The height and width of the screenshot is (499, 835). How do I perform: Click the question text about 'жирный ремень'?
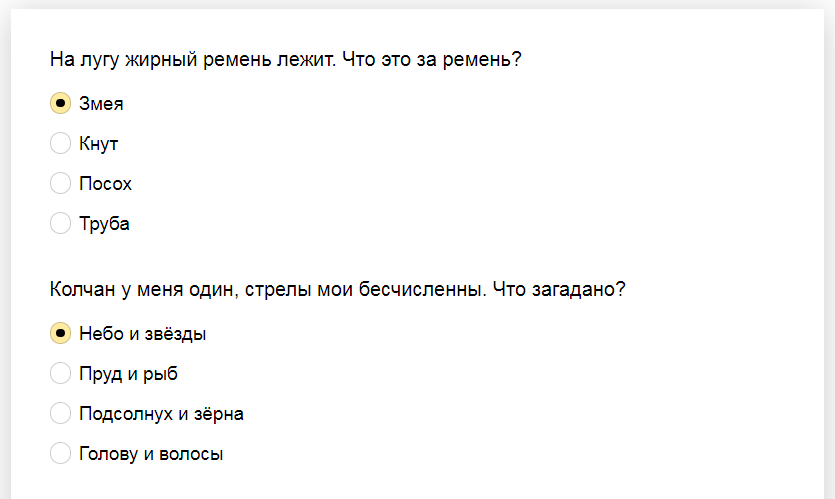tap(285, 60)
